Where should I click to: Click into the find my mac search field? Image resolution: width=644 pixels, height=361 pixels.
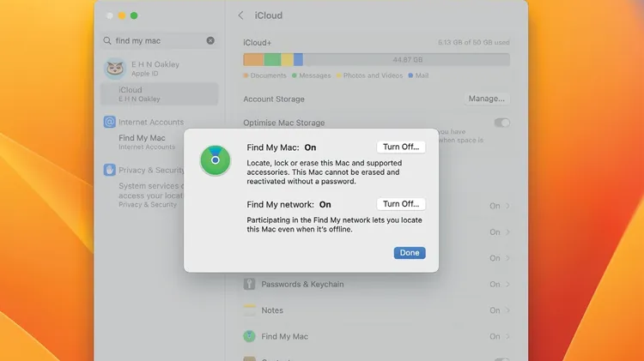[x=160, y=40]
